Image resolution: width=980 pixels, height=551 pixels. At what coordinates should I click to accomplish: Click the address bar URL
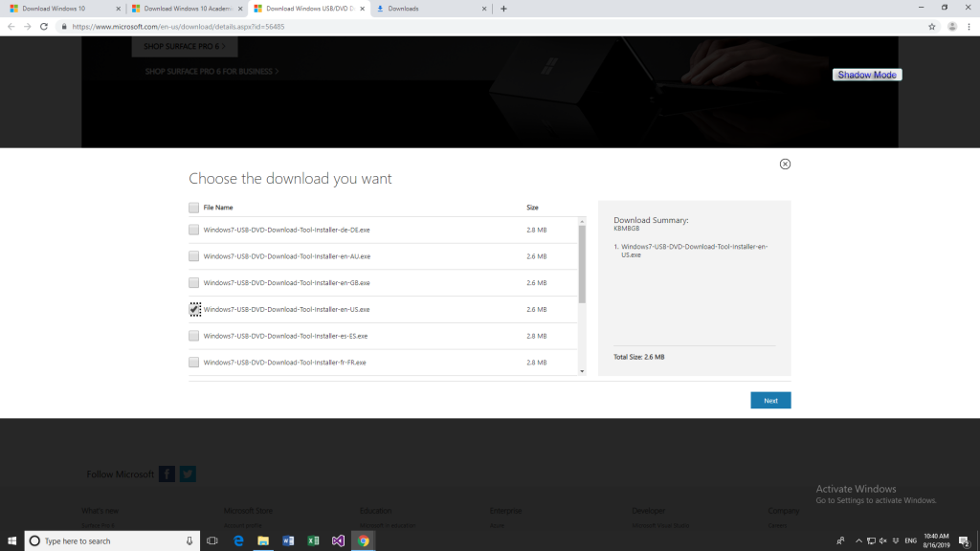click(178, 27)
